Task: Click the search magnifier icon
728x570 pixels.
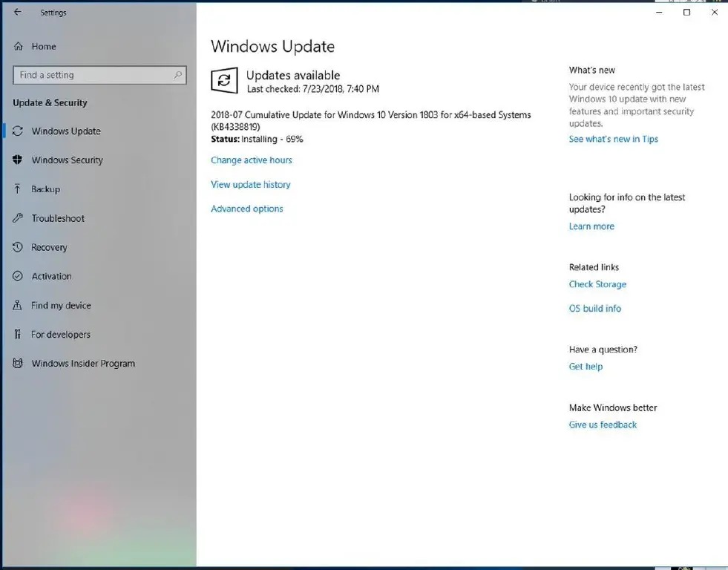Action: [x=178, y=75]
